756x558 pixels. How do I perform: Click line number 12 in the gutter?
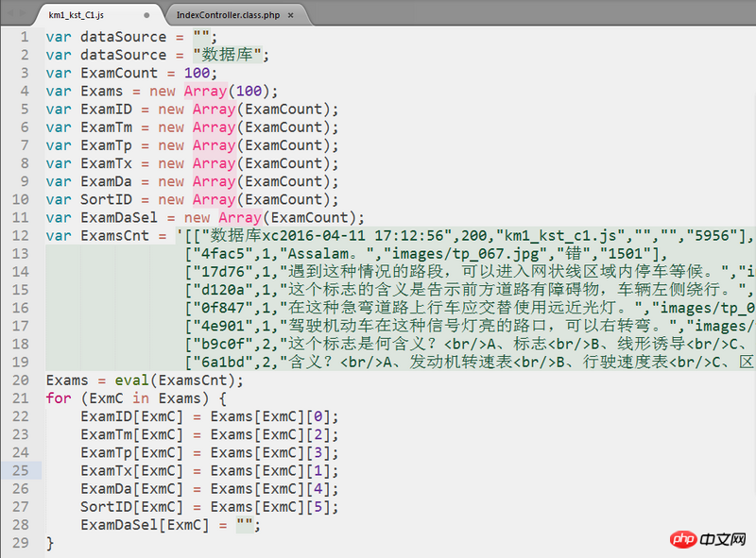pyautogui.click(x=21, y=236)
